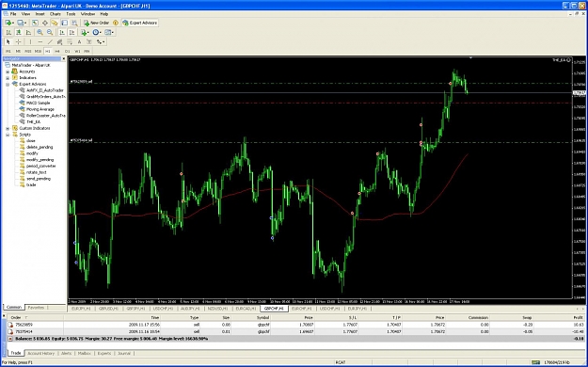Open the Favorites navigator tab
Image resolution: width=588 pixels, height=367 pixels.
36,308
